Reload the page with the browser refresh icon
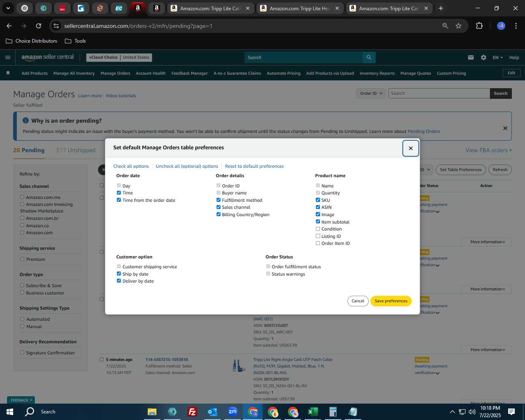 39,26
